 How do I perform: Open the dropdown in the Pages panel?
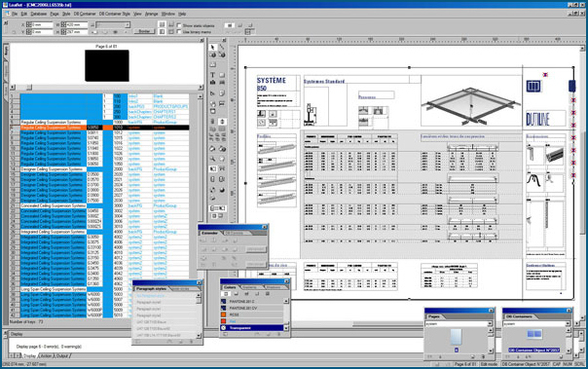490,323
